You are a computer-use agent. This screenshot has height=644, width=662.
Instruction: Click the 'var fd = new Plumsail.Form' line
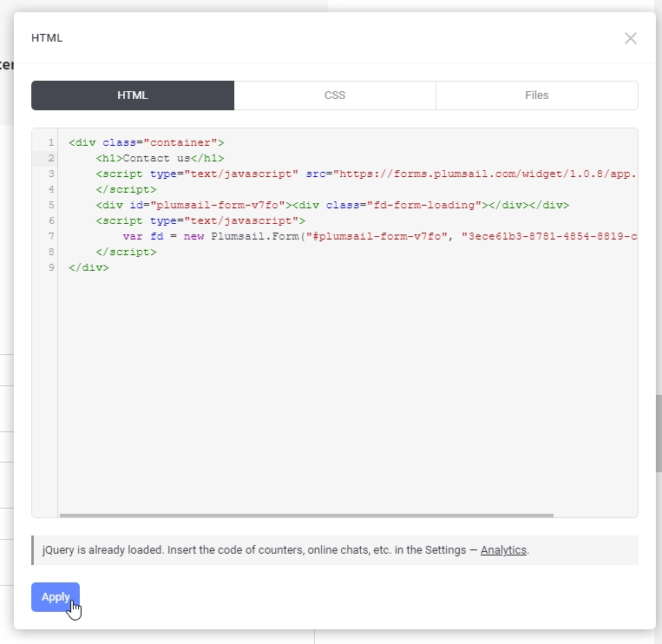(379, 236)
